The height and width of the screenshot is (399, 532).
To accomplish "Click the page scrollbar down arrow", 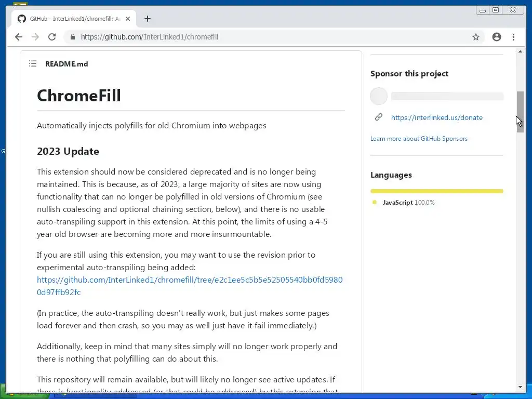I will 520,387.
